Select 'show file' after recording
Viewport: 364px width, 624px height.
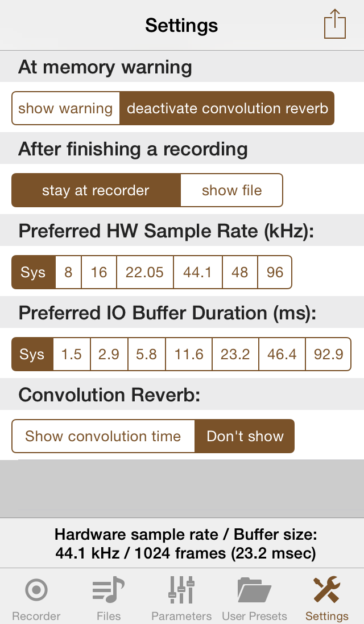pyautogui.click(x=231, y=190)
